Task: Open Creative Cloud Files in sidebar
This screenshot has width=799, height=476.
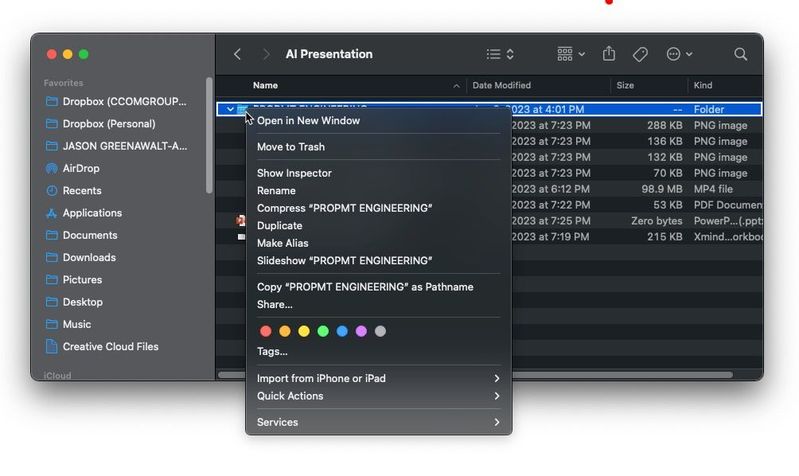Action: coord(110,346)
